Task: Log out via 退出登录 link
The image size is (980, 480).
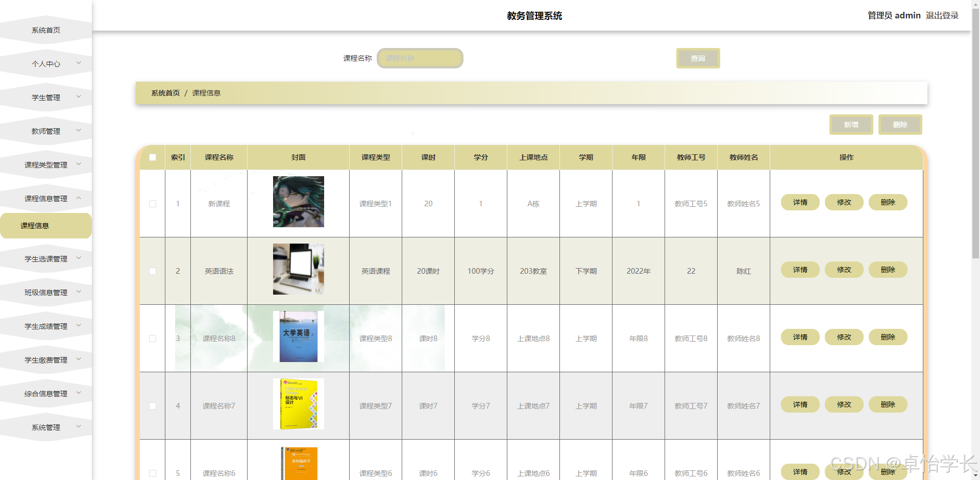Action: [x=942, y=15]
